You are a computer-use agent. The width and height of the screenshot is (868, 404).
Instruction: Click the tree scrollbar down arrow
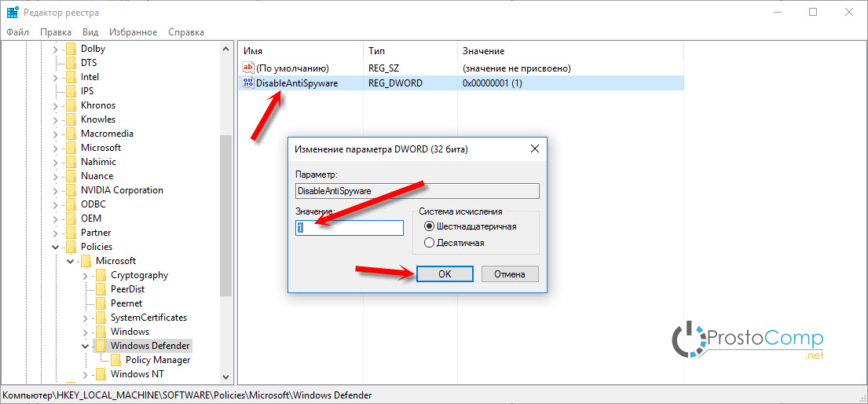[226, 376]
